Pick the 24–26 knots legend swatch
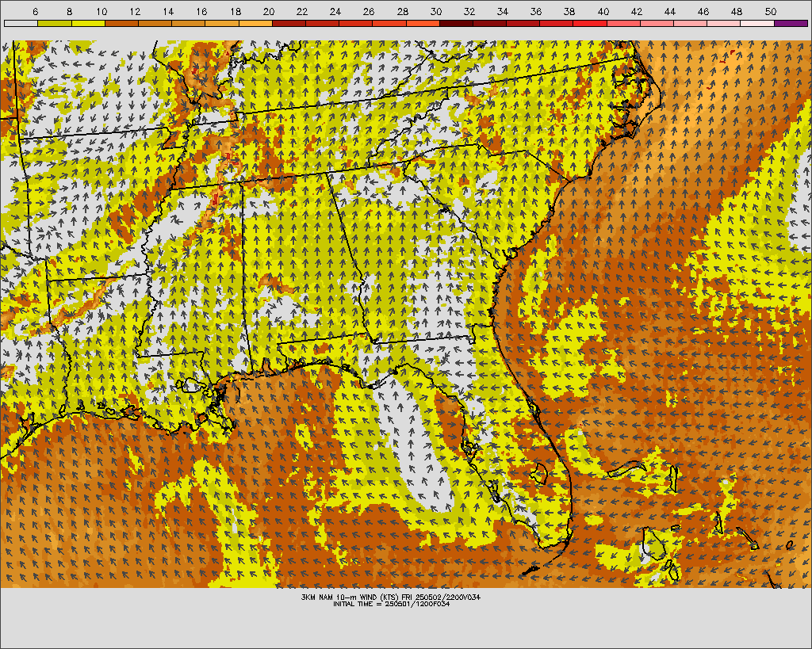Image resolution: width=812 pixels, height=649 pixels. pyautogui.click(x=356, y=23)
